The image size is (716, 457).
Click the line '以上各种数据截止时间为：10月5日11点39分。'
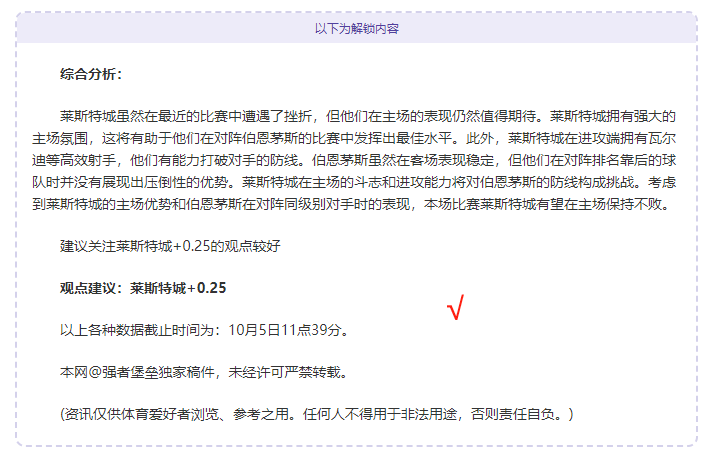click(x=204, y=330)
